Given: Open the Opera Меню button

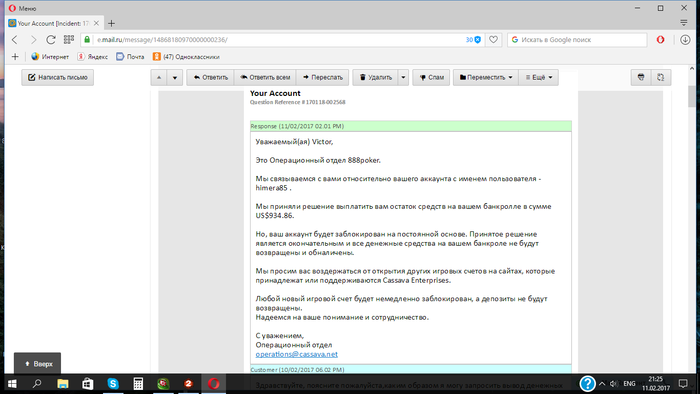Looking at the screenshot, I should pos(22,8).
